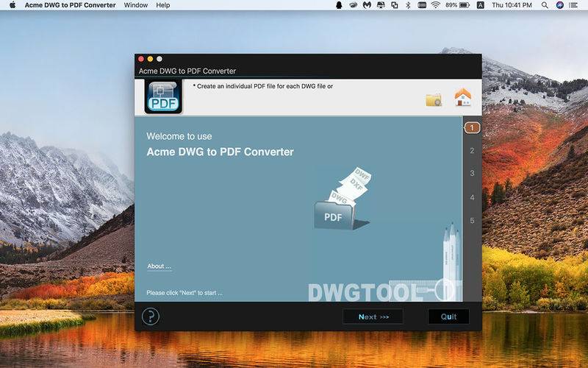Select step 1 in the side bar

[x=472, y=128]
